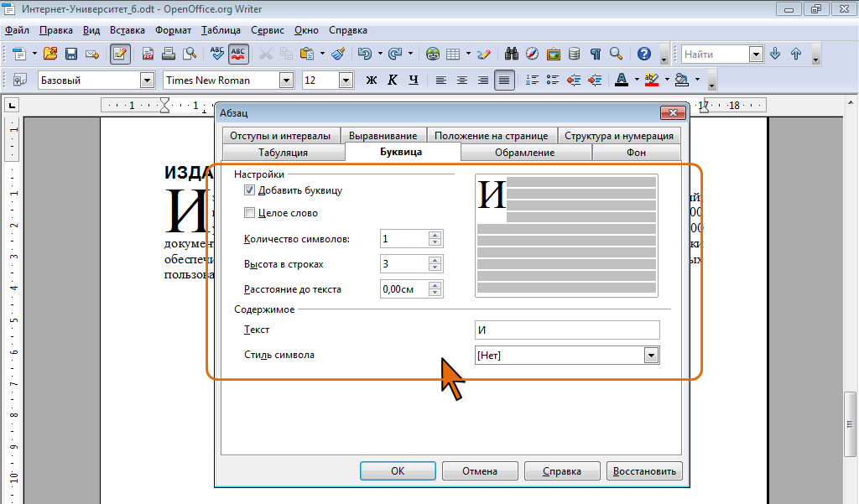Click the Highlighting color icon
Viewport: 859px width, 504px height.
pos(651,80)
